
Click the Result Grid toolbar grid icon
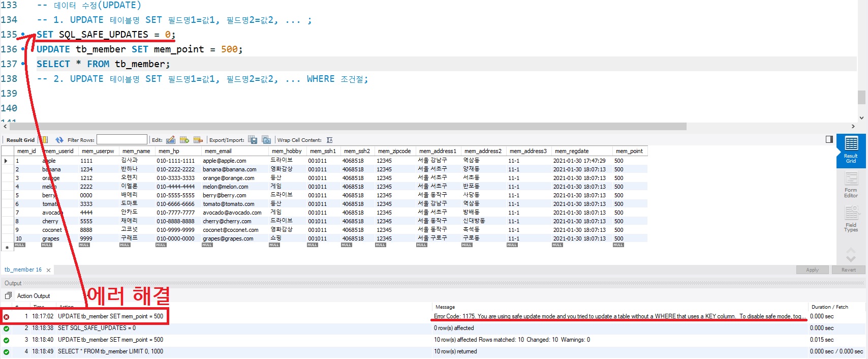(x=44, y=140)
